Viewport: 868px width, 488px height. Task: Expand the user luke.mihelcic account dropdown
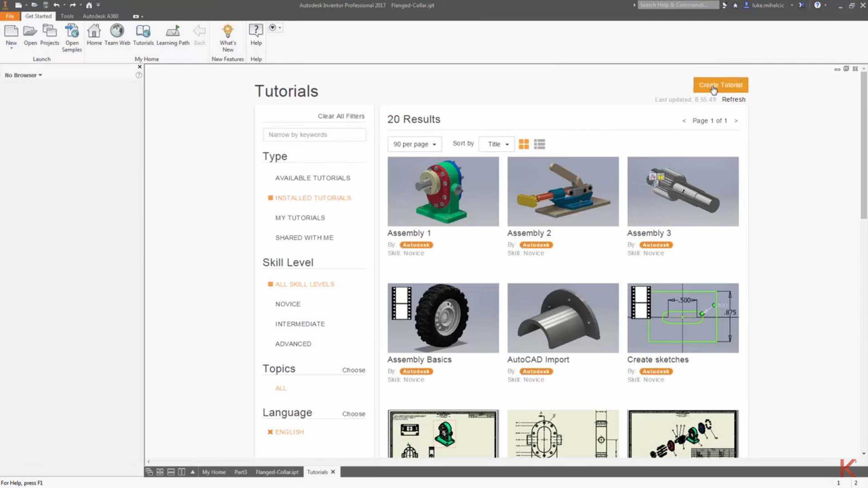(792, 5)
